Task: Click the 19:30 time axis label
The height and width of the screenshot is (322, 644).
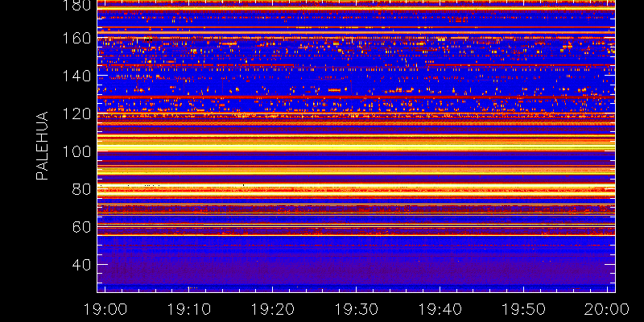Action: [356, 309]
